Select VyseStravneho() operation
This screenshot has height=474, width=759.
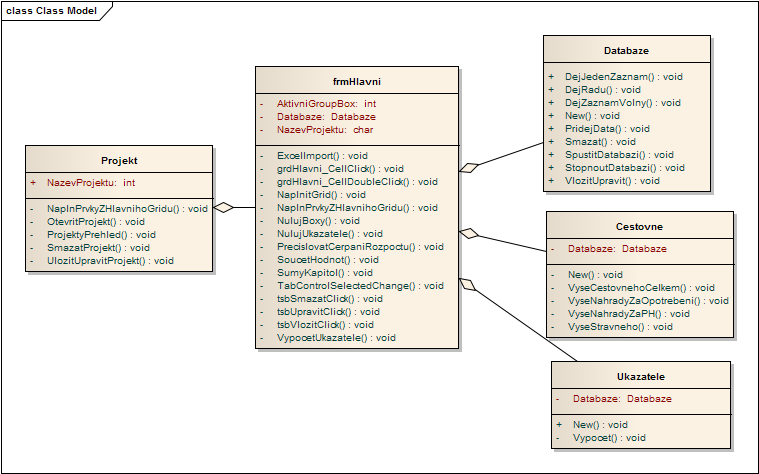(620, 327)
